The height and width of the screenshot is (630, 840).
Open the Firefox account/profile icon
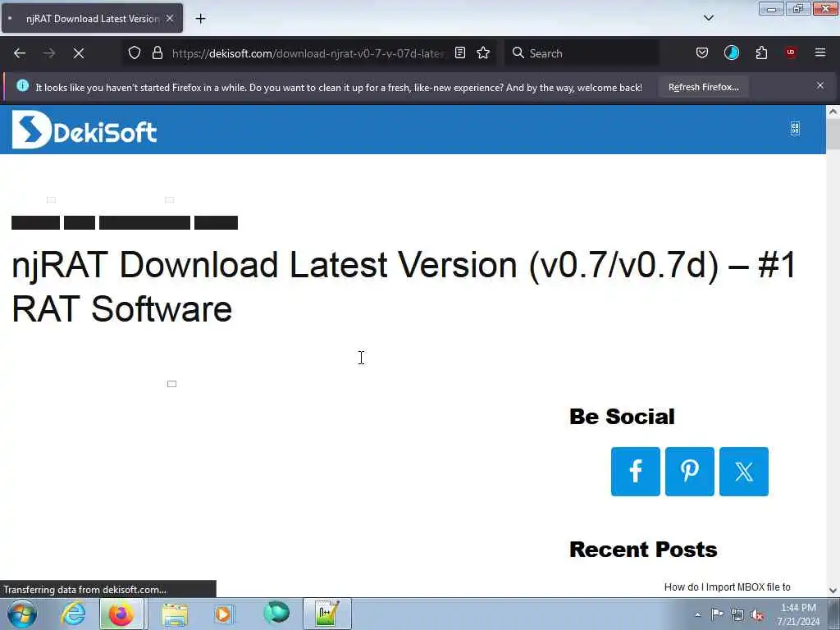click(731, 52)
